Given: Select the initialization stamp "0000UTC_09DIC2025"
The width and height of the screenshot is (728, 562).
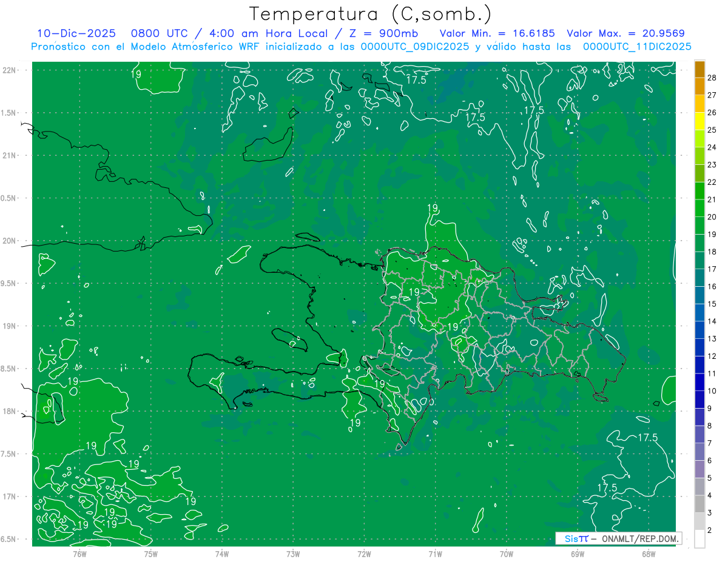Looking at the screenshot, I should (x=414, y=47).
